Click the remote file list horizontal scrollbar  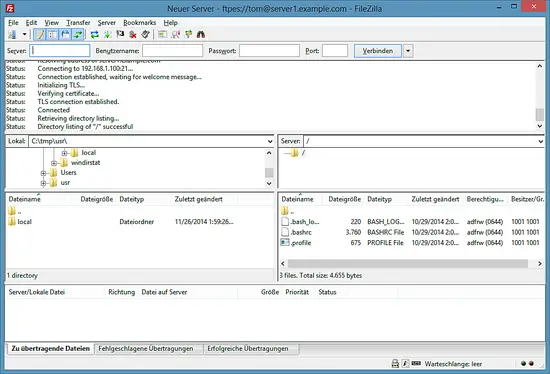408,263
